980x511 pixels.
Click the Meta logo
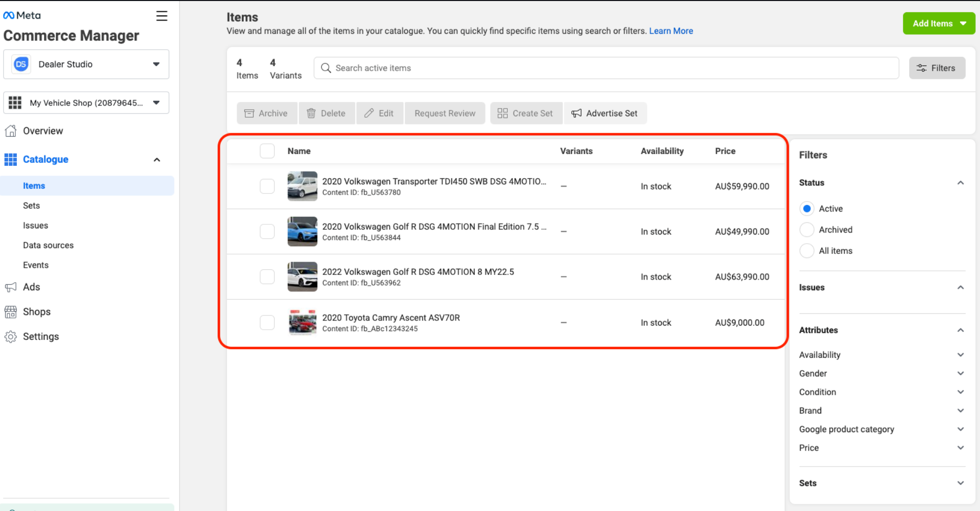[22, 15]
